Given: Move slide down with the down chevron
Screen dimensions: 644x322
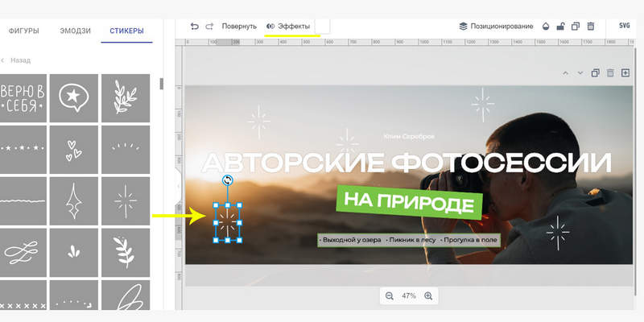Looking at the screenshot, I should [580, 73].
